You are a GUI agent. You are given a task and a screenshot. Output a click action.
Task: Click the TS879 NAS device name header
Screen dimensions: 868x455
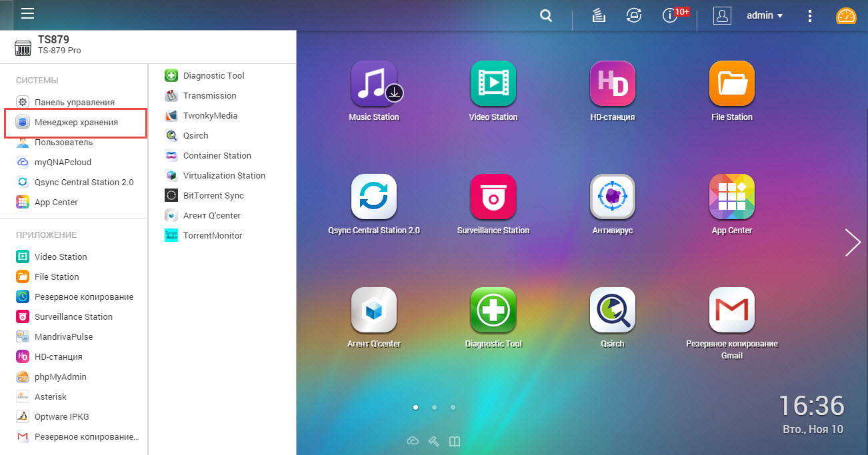[53, 40]
